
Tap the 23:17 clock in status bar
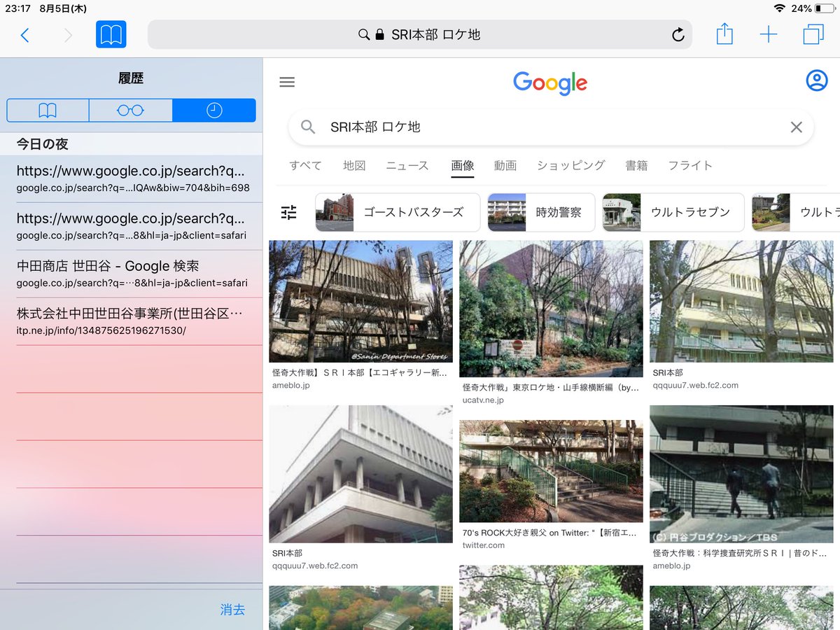17,8
